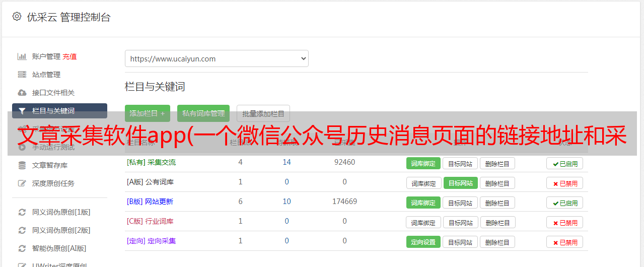Open the 账户管理 menu item
This screenshot has width=644, height=267.
[46, 56]
